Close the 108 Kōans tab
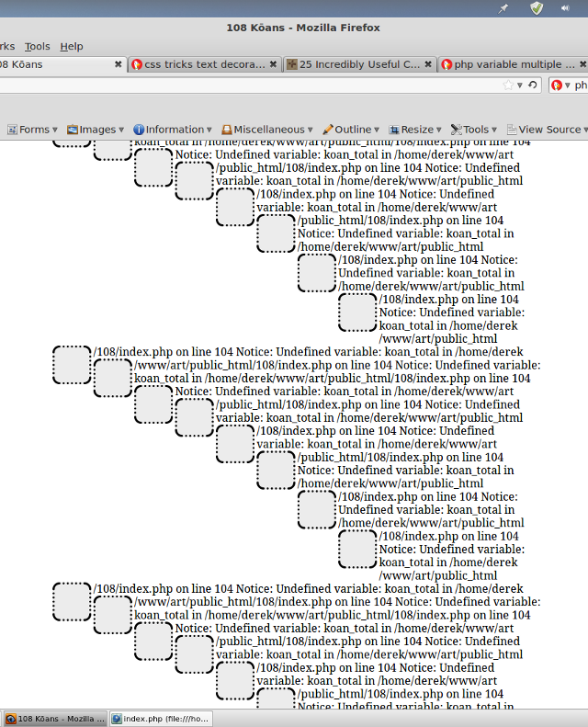Screen dimensions: 588x727 [119, 64]
